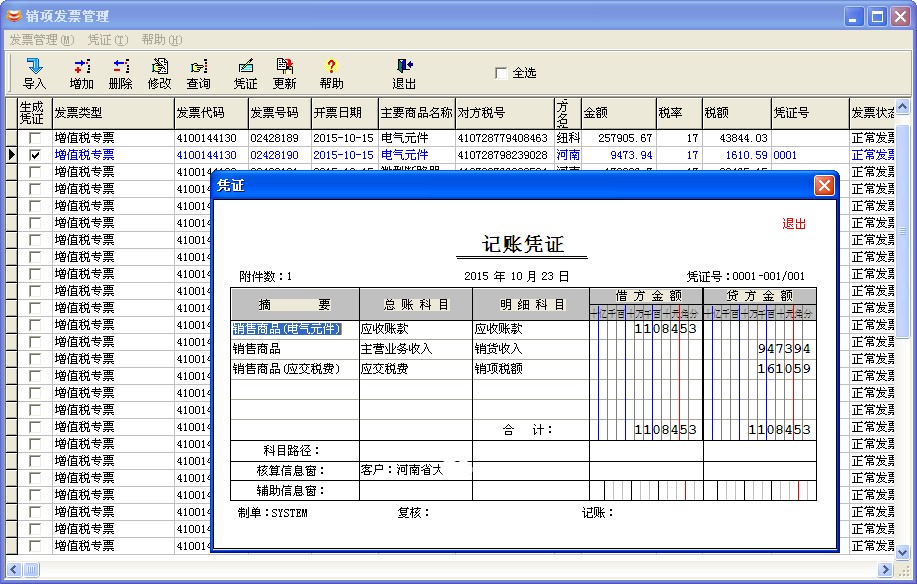The height and width of the screenshot is (584, 917).
Task: Tick checkbox for invoice 02428189 row
Action: pos(35,138)
